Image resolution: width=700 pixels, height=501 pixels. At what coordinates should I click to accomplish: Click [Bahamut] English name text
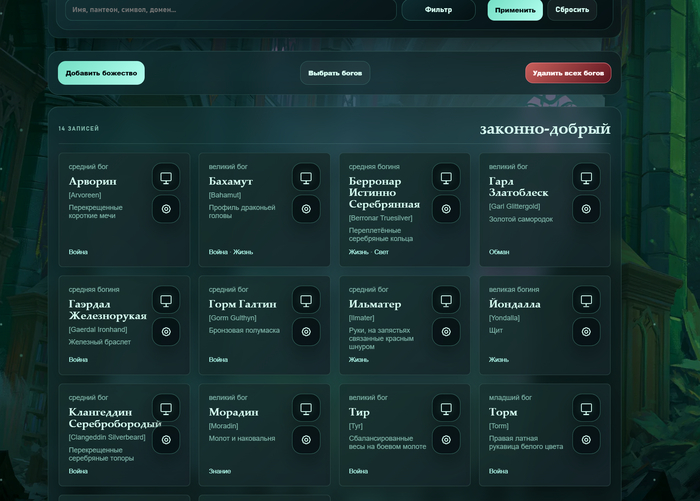pos(225,195)
